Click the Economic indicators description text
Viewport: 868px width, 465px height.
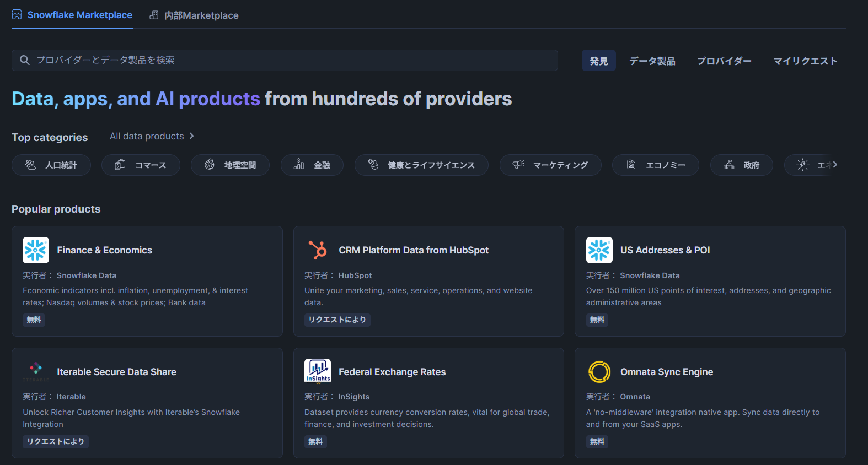pyautogui.click(x=135, y=296)
